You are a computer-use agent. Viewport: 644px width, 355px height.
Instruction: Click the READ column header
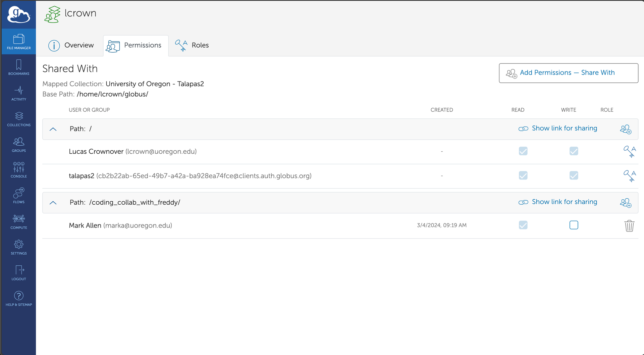coord(518,110)
